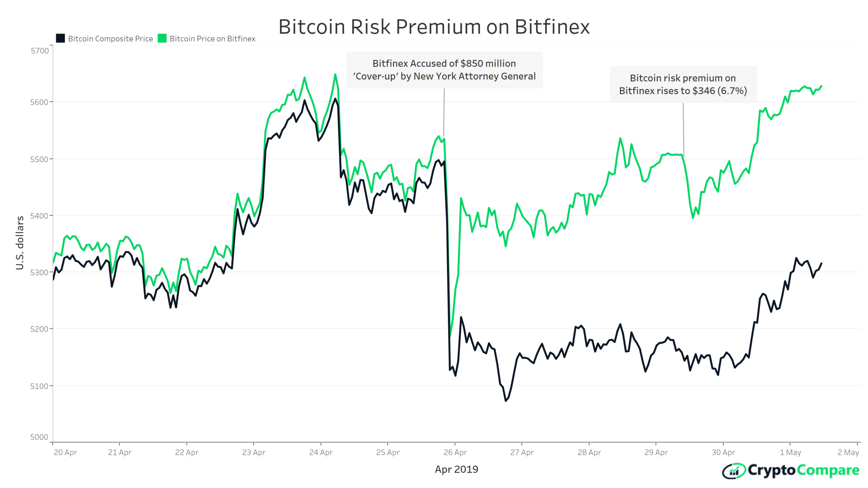
Task: Select the Bitcoin Price on Bitfinex label
Action: tap(213, 39)
